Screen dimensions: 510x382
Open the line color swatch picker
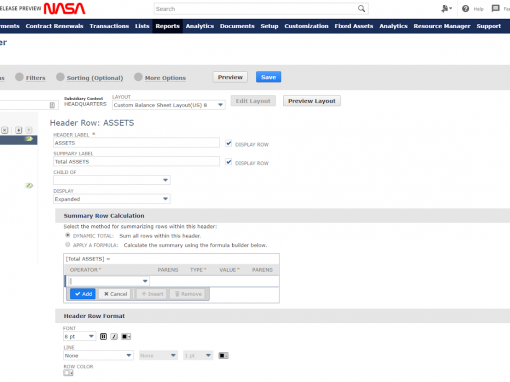[x=223, y=356]
